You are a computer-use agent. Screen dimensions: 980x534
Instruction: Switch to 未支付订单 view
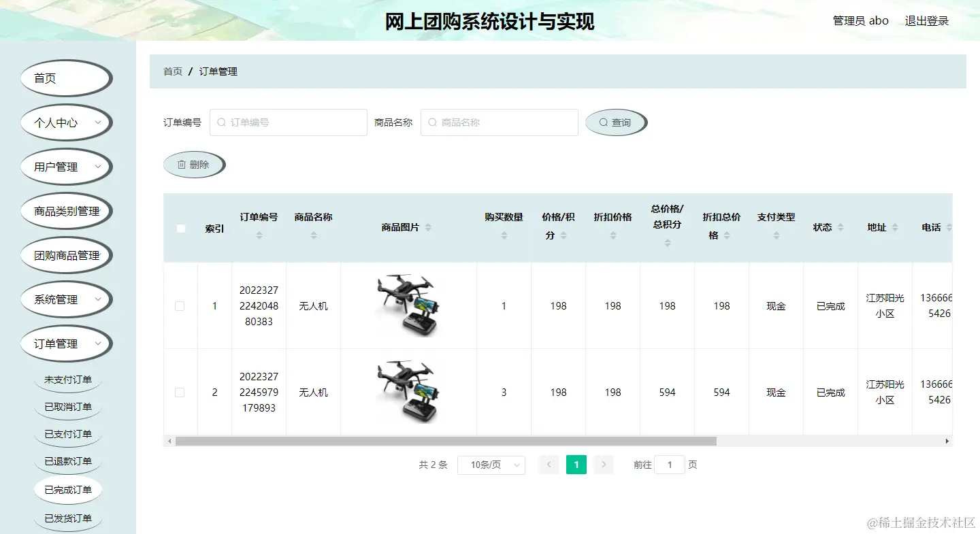[68, 380]
